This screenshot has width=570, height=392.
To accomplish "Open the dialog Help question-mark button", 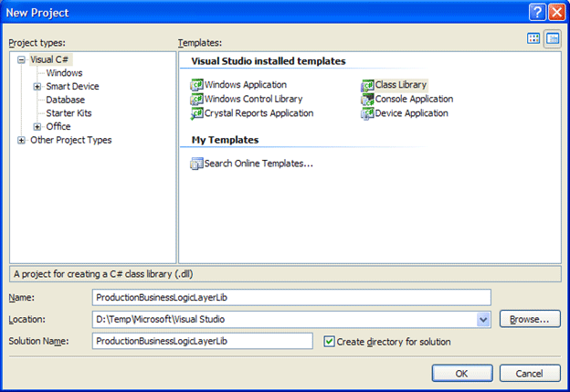I will coord(537,13).
